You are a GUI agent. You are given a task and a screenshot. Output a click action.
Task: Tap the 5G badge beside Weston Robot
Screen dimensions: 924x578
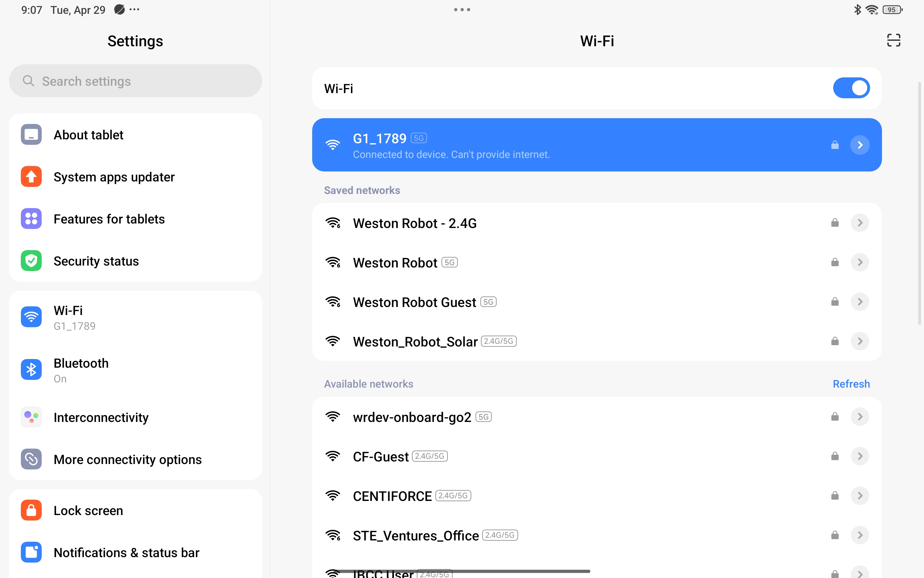449,262
